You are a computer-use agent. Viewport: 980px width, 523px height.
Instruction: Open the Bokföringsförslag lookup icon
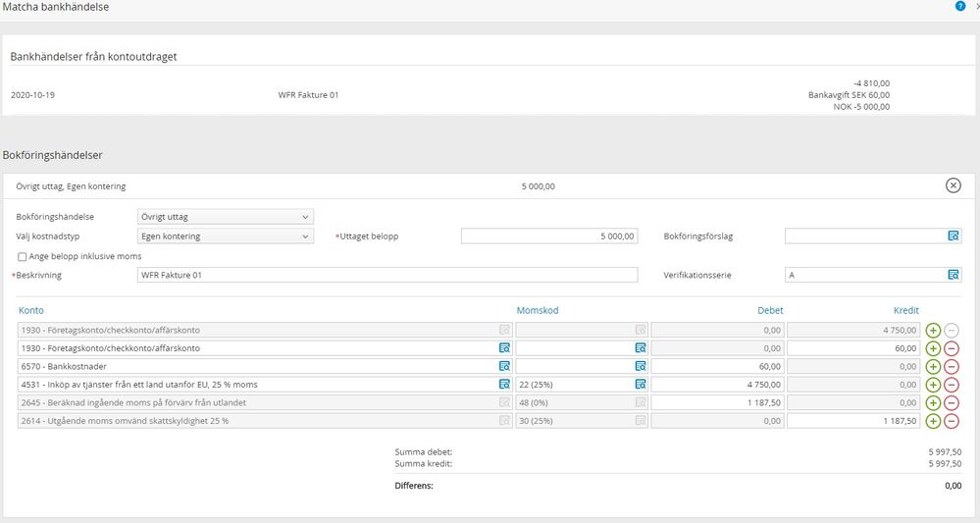[954, 236]
